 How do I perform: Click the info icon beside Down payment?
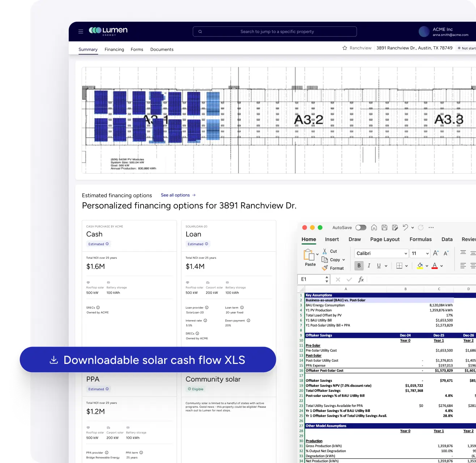click(x=248, y=320)
